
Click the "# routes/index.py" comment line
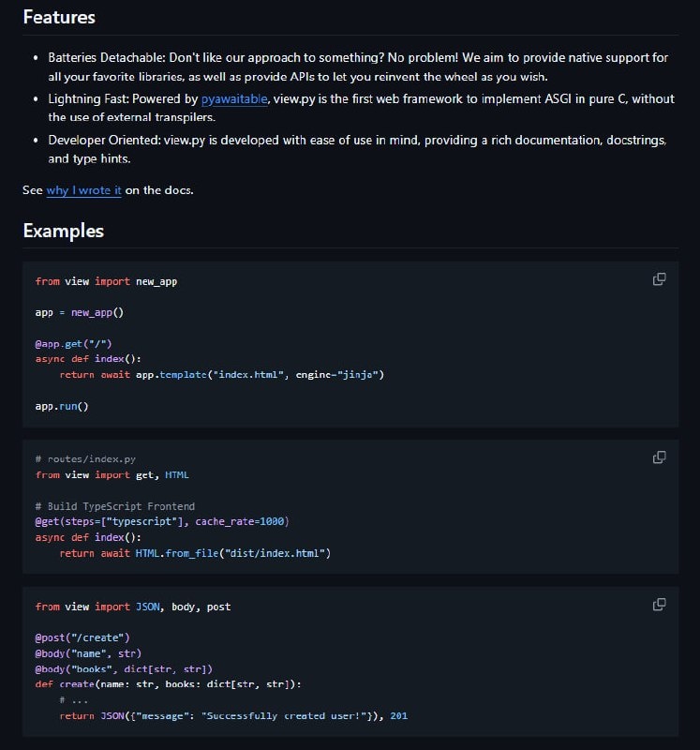(x=85, y=459)
